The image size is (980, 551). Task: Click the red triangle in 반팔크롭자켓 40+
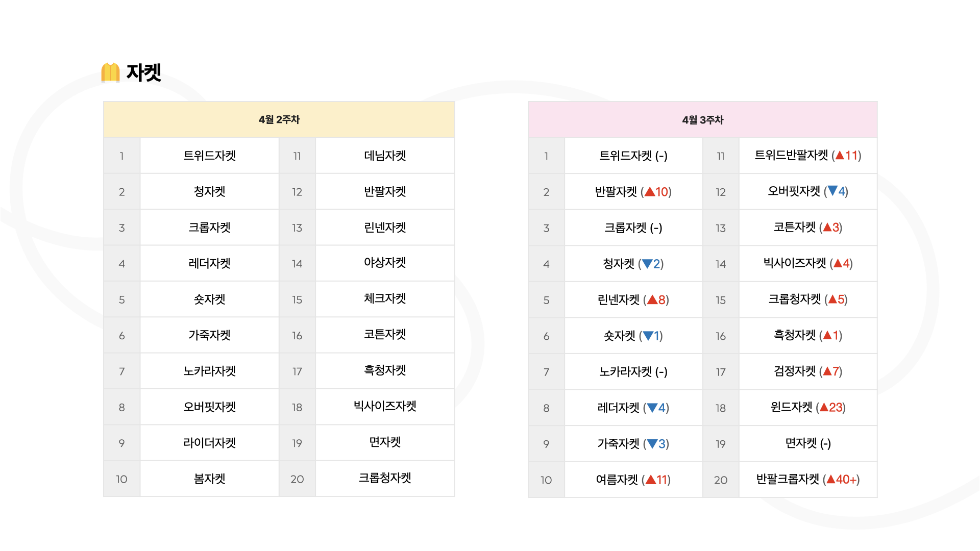pyautogui.click(x=831, y=479)
